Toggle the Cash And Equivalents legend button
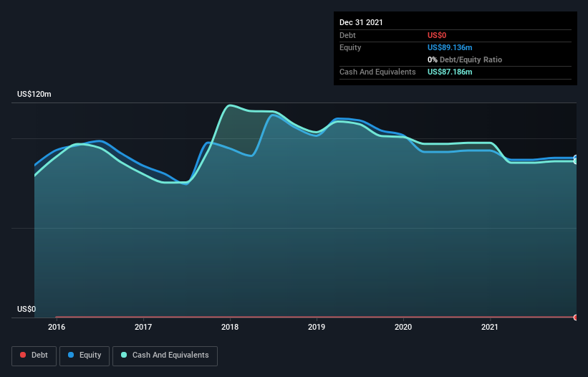Viewport: 588px width, 377px height. [x=165, y=355]
